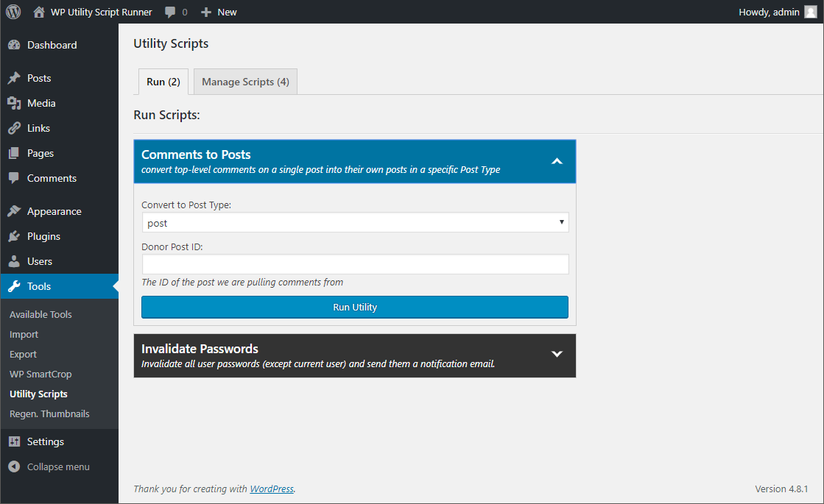This screenshot has height=504, width=824.
Task: Open the Users menu label
Action: click(x=40, y=261)
